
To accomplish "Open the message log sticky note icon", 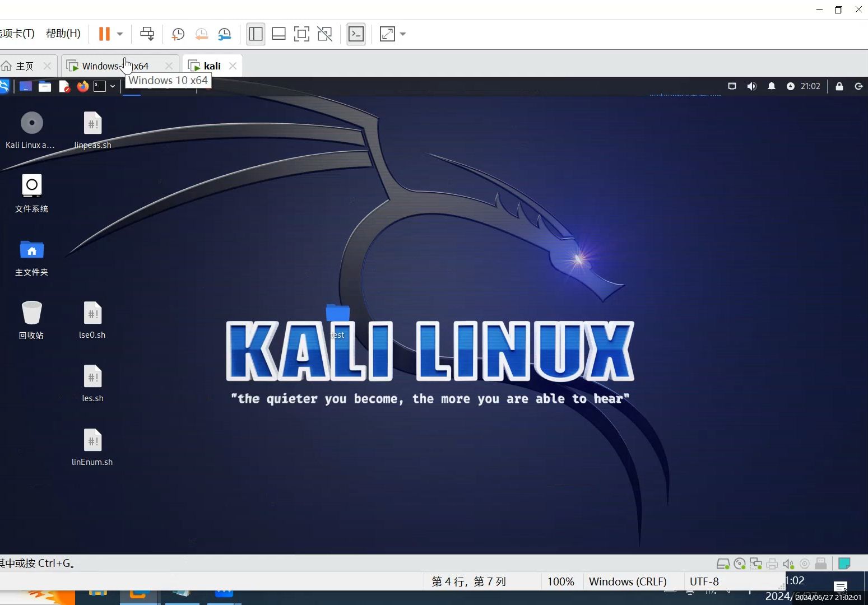I will [844, 564].
